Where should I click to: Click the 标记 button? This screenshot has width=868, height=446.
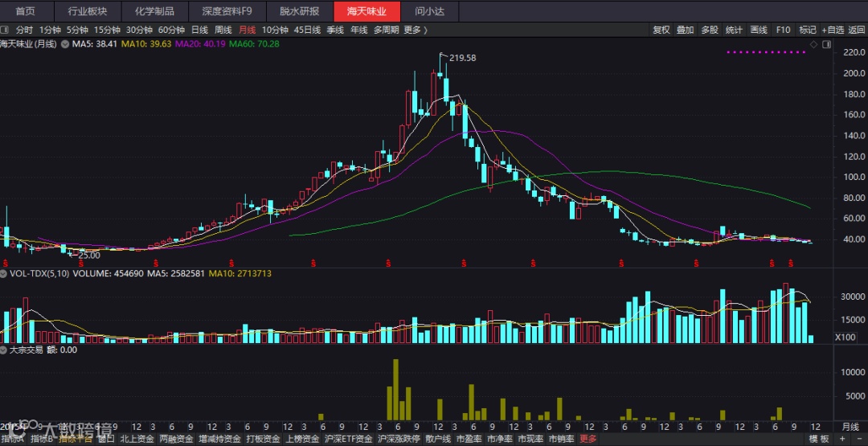[807, 30]
